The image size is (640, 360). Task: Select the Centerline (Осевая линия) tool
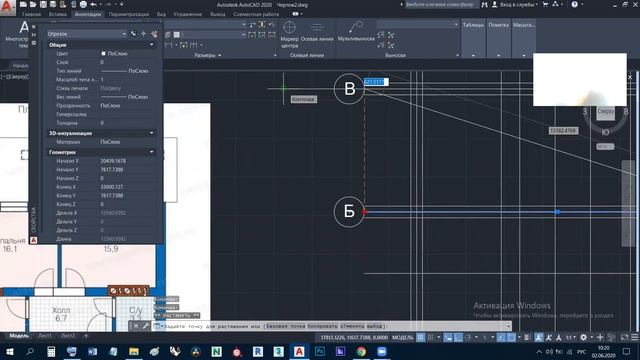click(317, 33)
